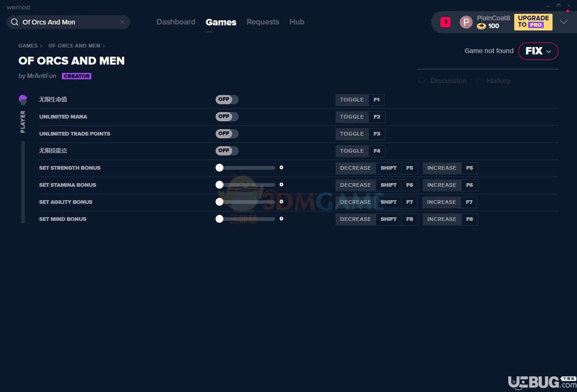Minimize the WeMod window
This screenshot has width=577, height=392.
[548, 6]
